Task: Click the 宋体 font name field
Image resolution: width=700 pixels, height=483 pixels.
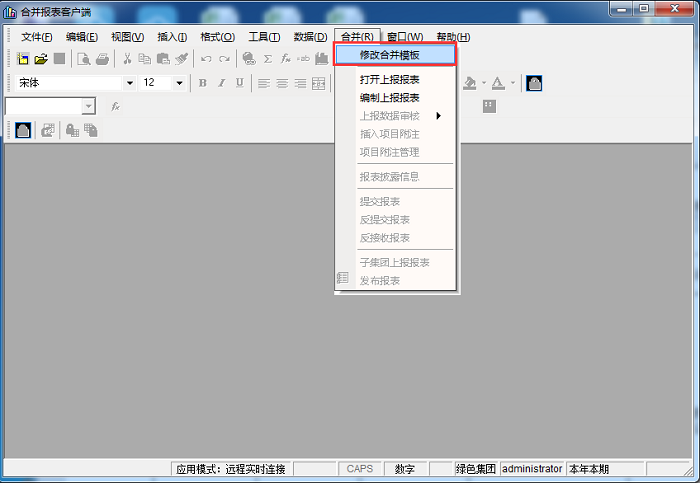Action: [69, 83]
